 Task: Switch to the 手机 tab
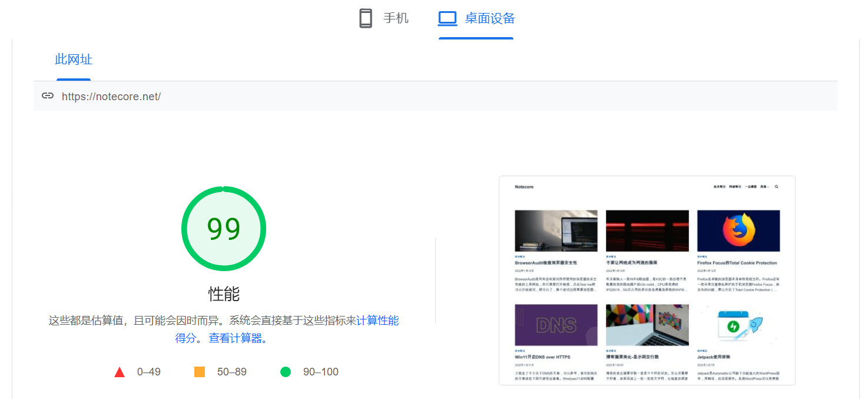[384, 18]
